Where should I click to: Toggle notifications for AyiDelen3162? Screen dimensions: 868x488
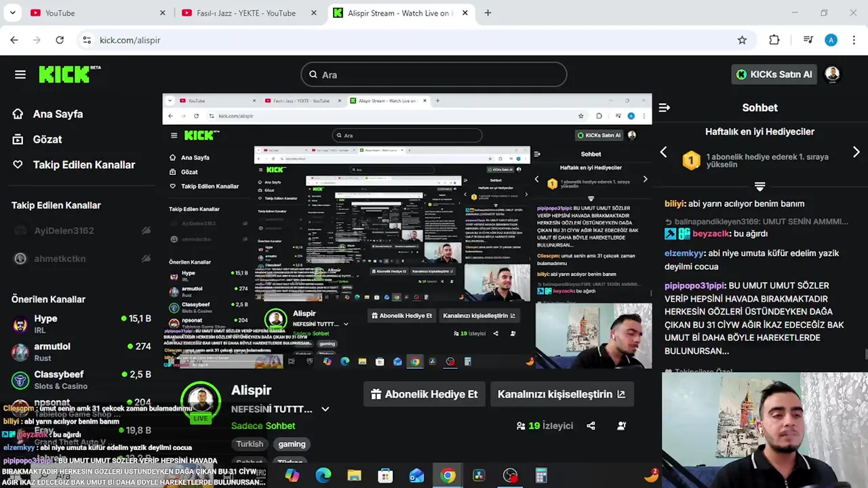pyautogui.click(x=146, y=230)
